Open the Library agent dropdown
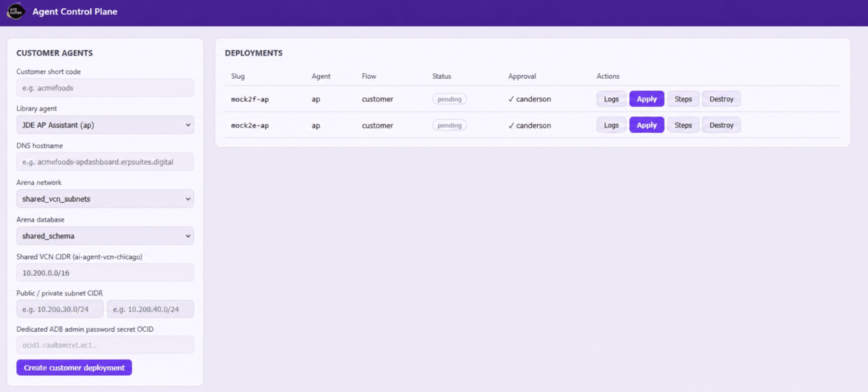 pyautogui.click(x=105, y=125)
